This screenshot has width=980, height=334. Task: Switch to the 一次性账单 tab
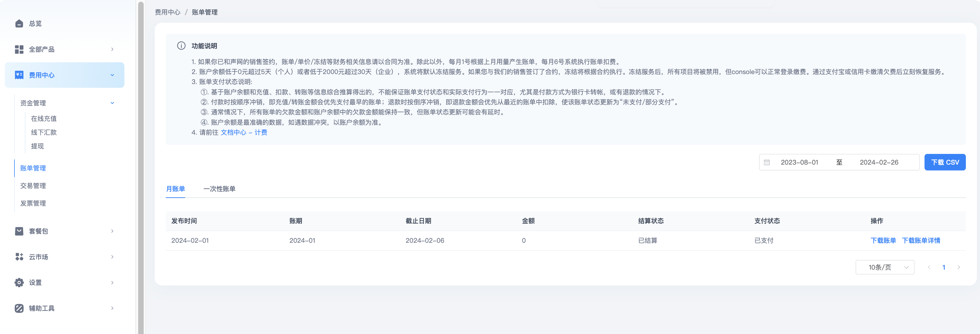click(x=219, y=189)
